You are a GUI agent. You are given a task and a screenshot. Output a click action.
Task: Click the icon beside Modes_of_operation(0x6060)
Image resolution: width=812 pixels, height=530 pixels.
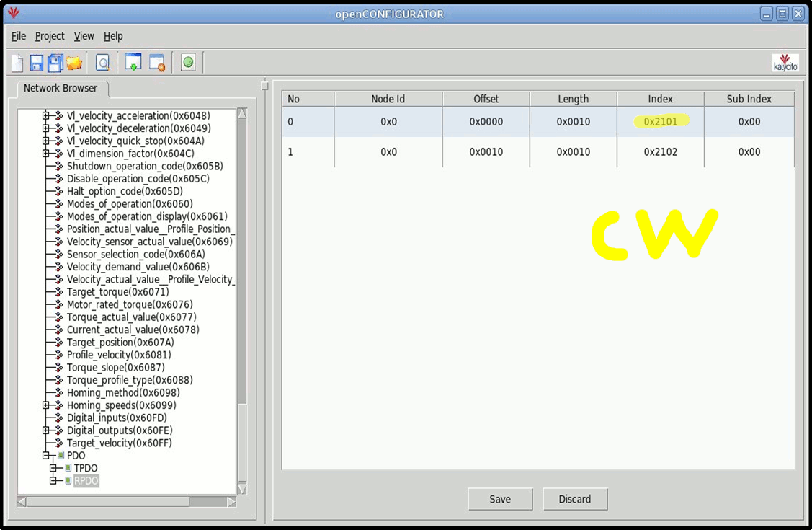point(58,204)
